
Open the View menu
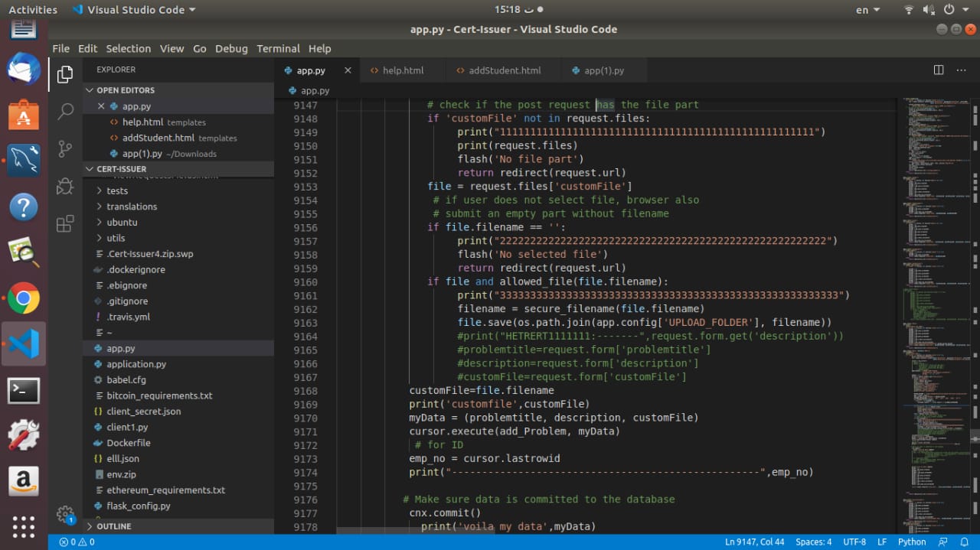tap(171, 48)
